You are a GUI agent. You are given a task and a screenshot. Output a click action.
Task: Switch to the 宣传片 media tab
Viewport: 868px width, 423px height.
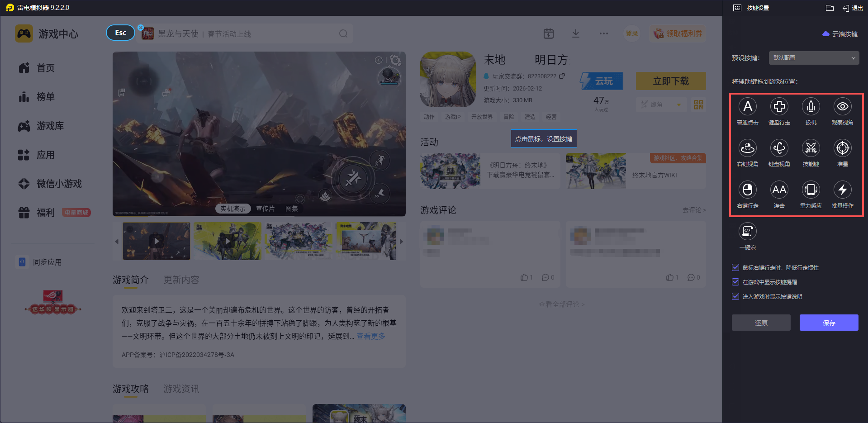point(265,209)
